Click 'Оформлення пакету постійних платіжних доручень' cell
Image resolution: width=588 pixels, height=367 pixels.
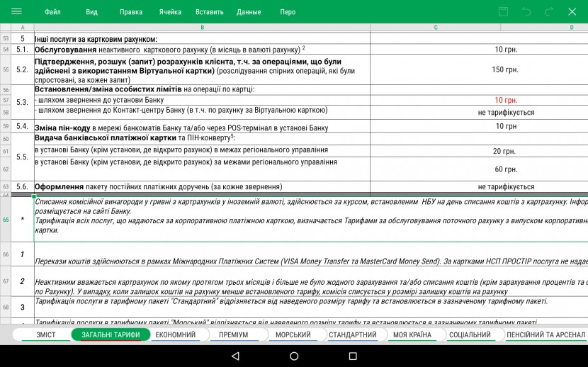click(202, 186)
